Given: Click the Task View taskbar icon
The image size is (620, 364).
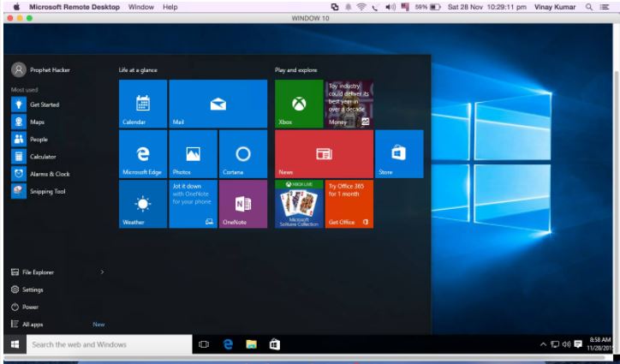Looking at the screenshot, I should coord(204,344).
